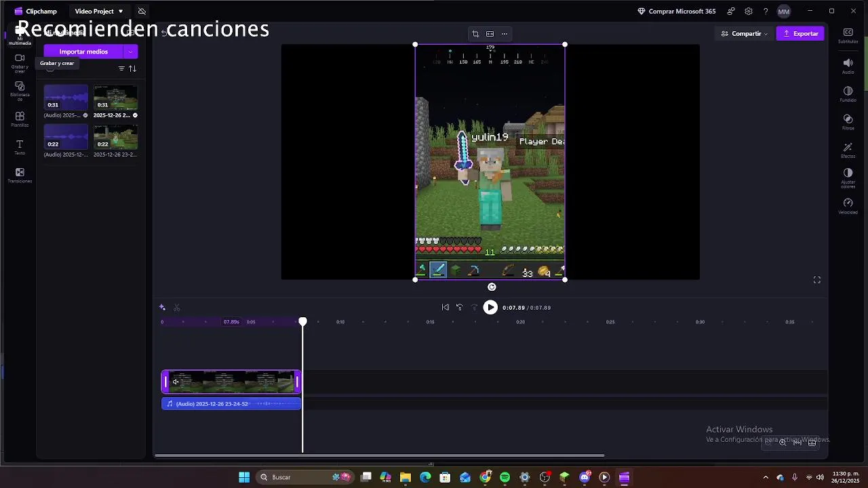This screenshot has height=488, width=868.
Task: Open File Explorer from the taskbar
Action: [x=406, y=477]
